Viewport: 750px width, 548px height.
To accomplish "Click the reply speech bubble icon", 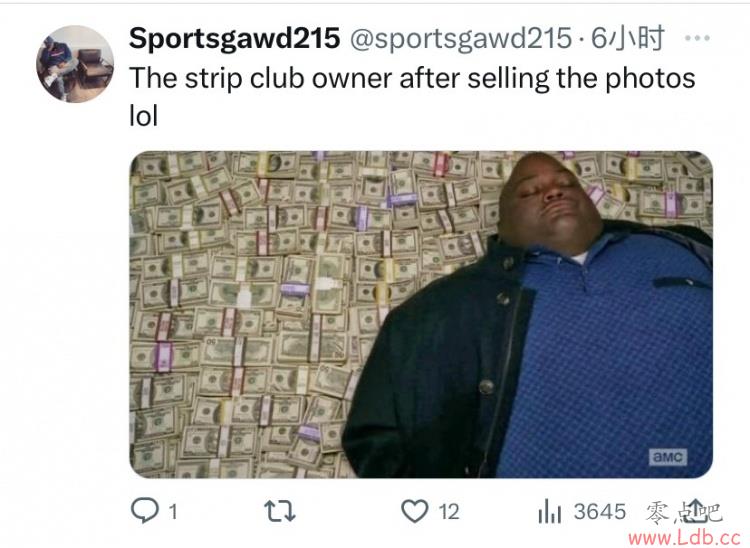I will tap(145, 511).
